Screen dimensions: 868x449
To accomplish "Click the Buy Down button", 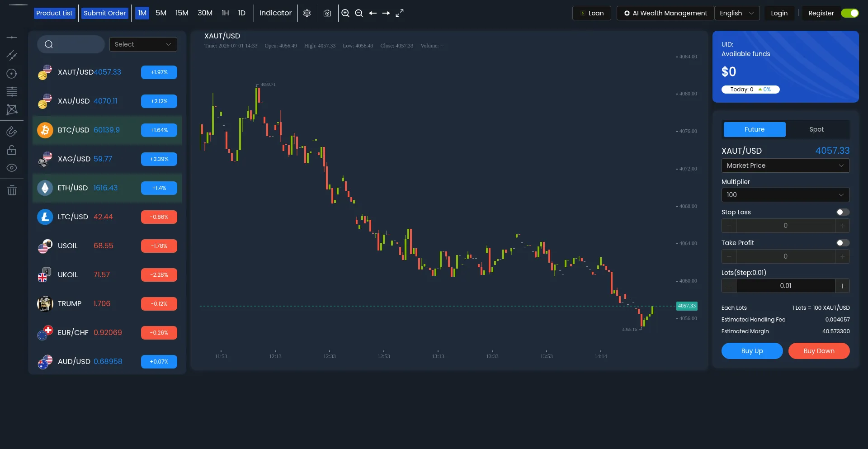I will pos(819,351).
